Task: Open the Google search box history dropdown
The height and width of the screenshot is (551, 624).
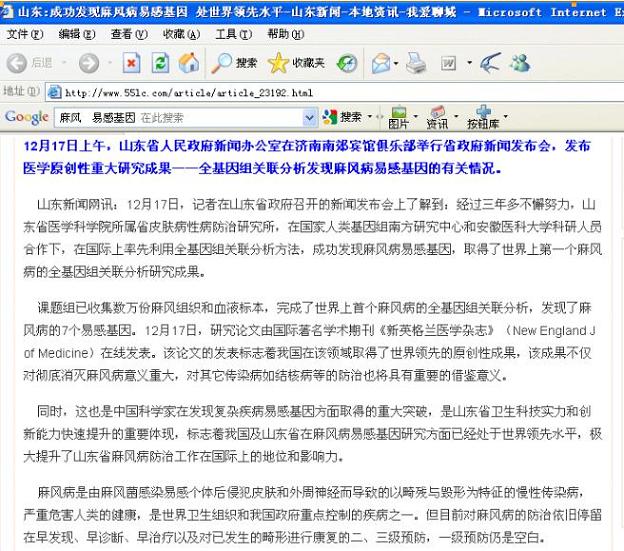Action: (309, 117)
